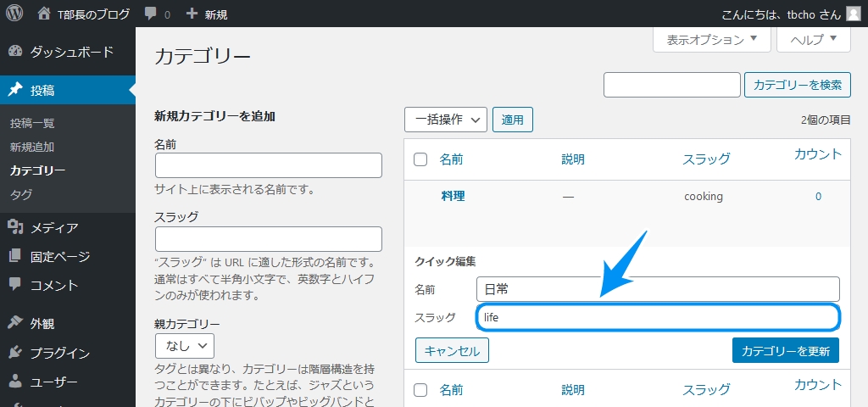This screenshot has width=868, height=407.
Task: Open T部長のブログ site name link
Action: (94, 14)
